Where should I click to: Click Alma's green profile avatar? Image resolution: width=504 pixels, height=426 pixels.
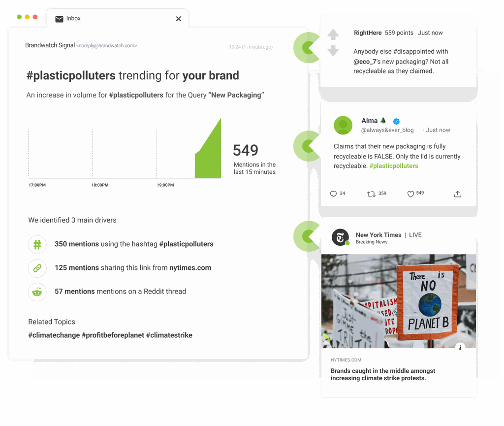pos(343,125)
